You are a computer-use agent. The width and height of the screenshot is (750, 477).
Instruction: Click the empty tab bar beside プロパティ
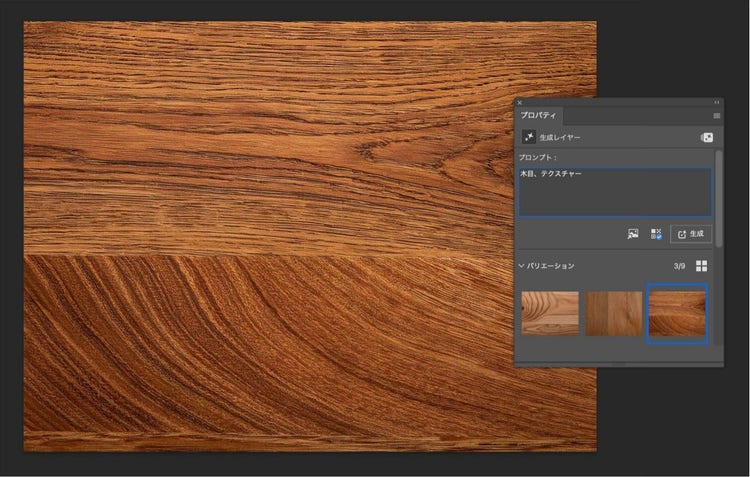tap(630, 116)
